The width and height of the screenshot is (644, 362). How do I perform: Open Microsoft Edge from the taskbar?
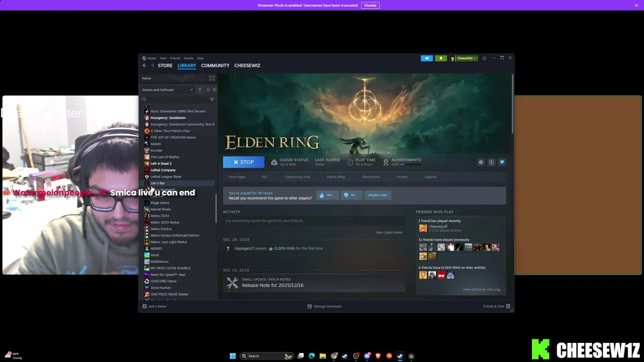[311, 356]
